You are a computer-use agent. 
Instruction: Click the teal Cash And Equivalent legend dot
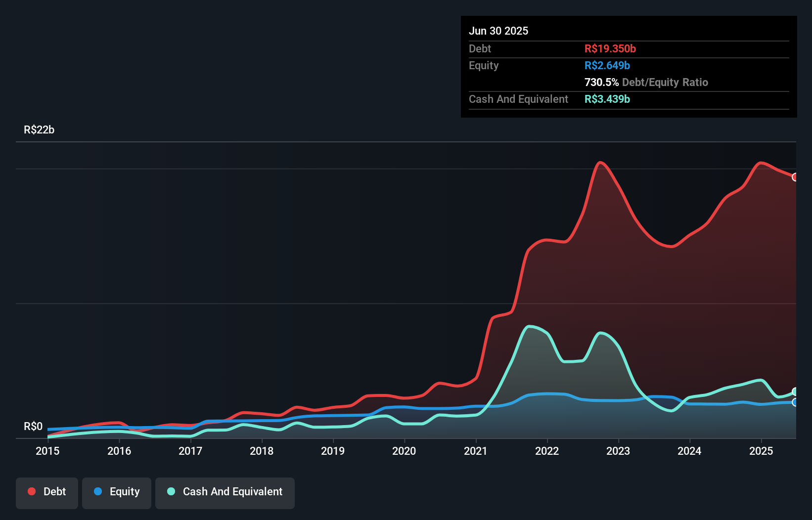tap(171, 491)
